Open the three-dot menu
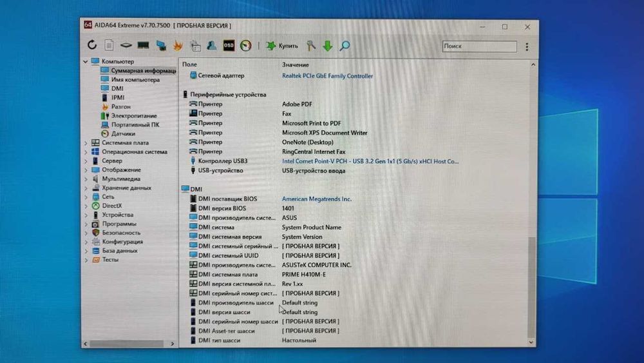Image resolution: width=644 pixels, height=363 pixels. tap(527, 46)
